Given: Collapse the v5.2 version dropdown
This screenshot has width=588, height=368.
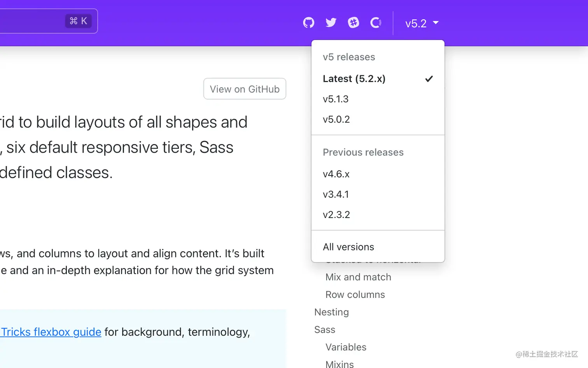Looking at the screenshot, I should tap(422, 23).
